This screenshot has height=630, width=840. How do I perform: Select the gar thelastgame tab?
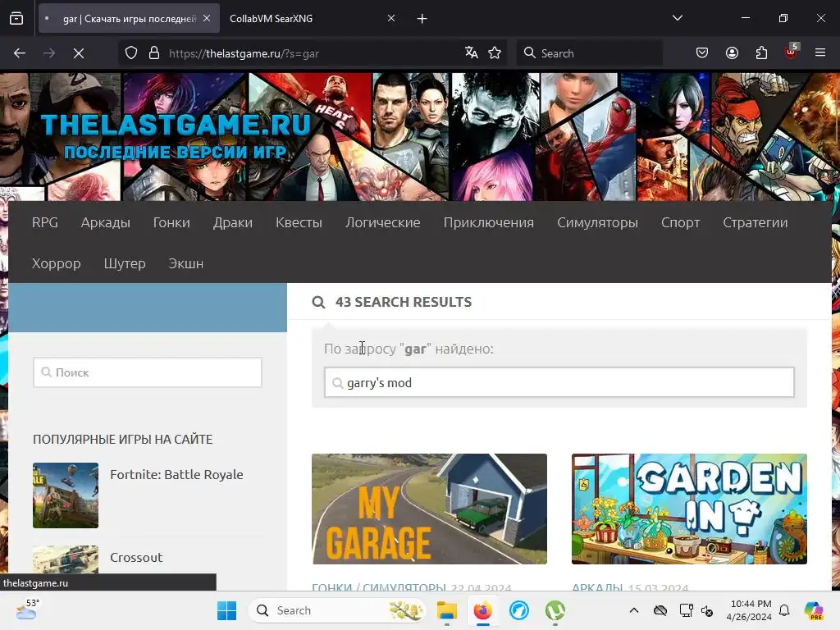pos(129,19)
